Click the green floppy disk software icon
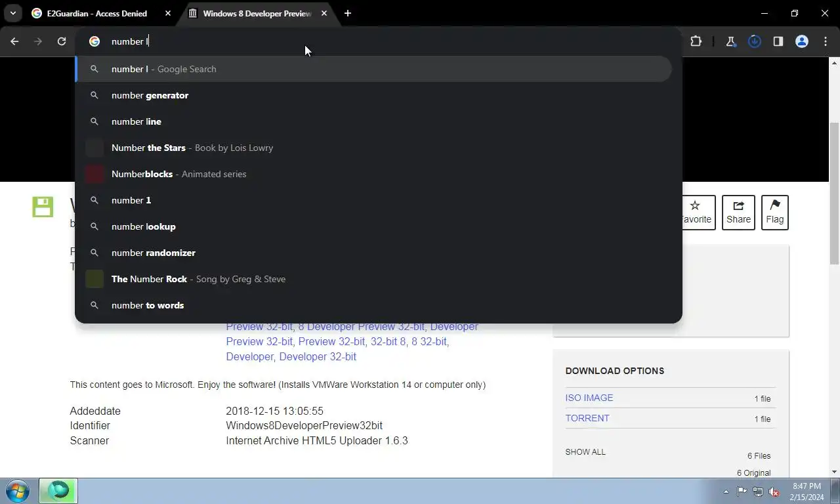Image resolution: width=840 pixels, height=504 pixels. click(x=43, y=207)
